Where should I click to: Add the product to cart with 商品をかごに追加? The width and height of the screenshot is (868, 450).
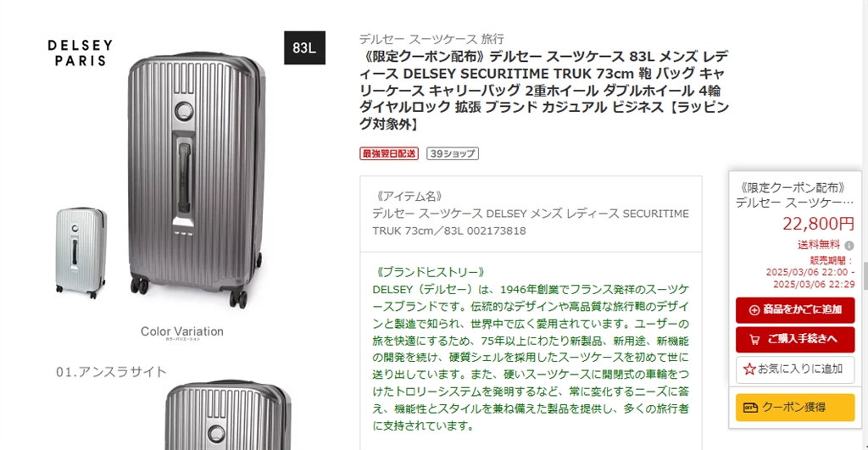795,310
